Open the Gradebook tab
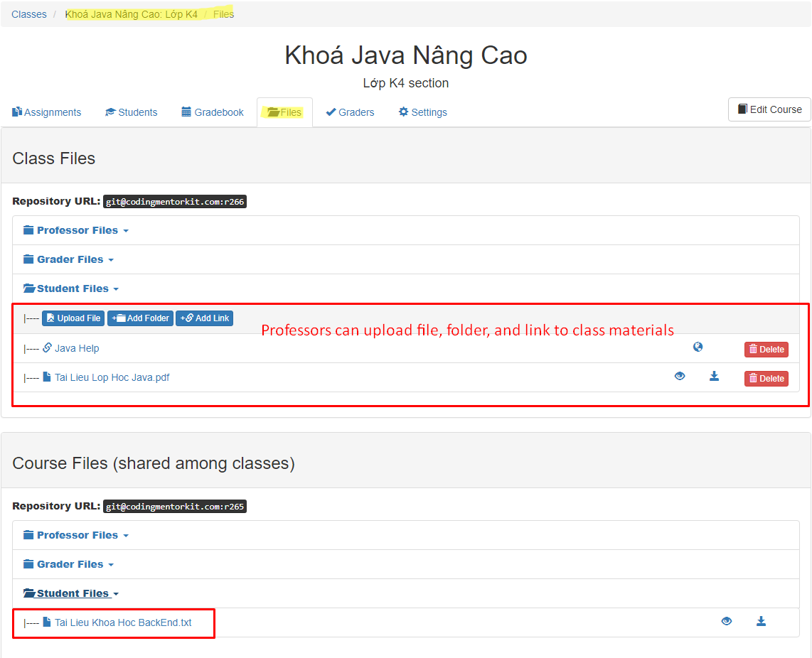This screenshot has height=658, width=812. tap(213, 112)
